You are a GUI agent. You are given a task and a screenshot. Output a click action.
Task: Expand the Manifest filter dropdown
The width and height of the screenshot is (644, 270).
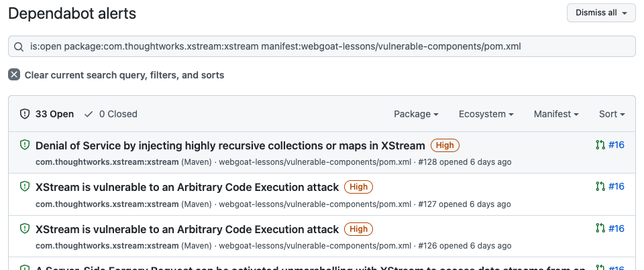556,114
